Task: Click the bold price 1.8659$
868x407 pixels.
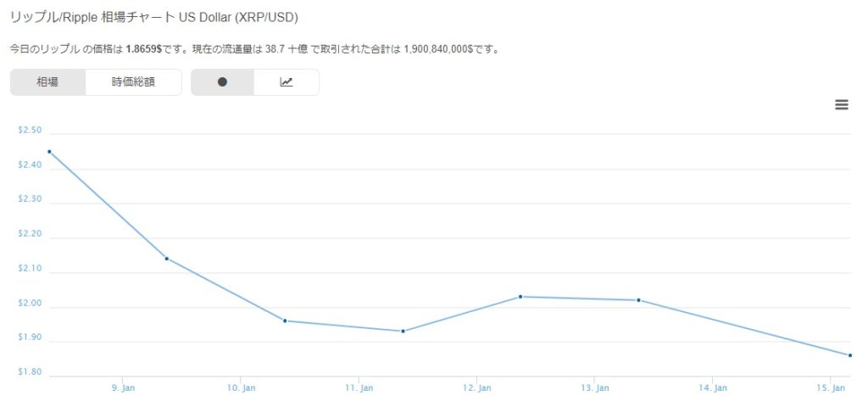Action: pyautogui.click(x=144, y=48)
